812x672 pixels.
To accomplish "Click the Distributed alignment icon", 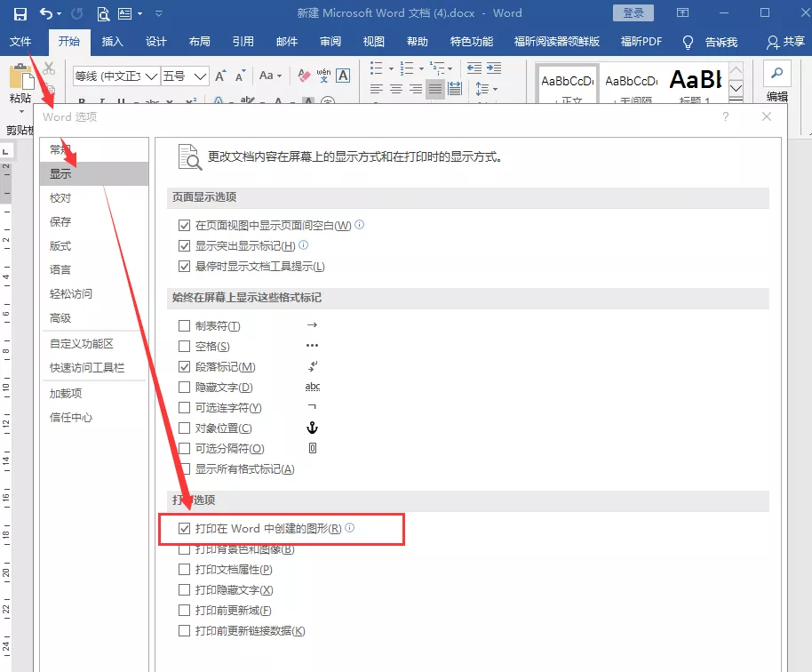I will coord(455,89).
